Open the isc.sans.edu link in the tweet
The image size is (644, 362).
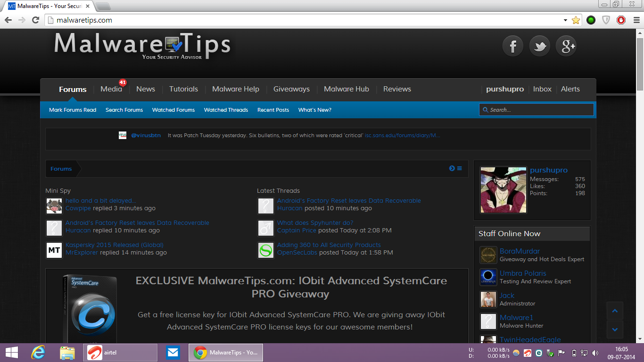pyautogui.click(x=403, y=135)
